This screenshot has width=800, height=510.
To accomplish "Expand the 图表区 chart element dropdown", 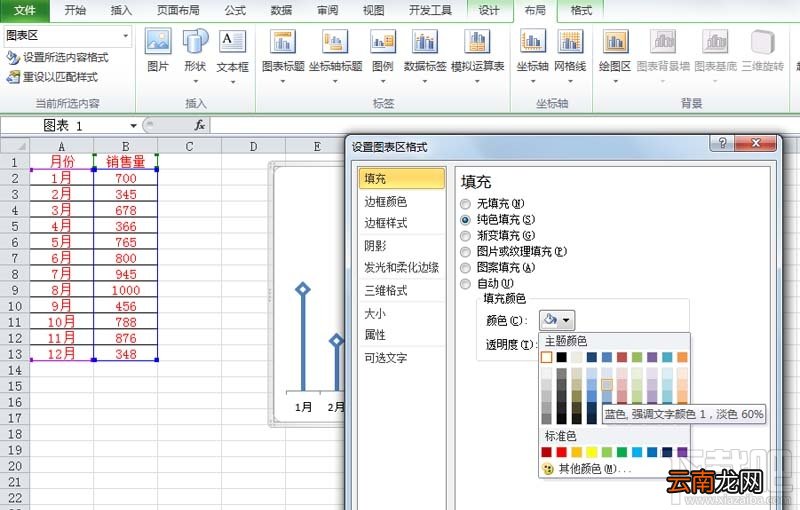I will click(x=126, y=35).
